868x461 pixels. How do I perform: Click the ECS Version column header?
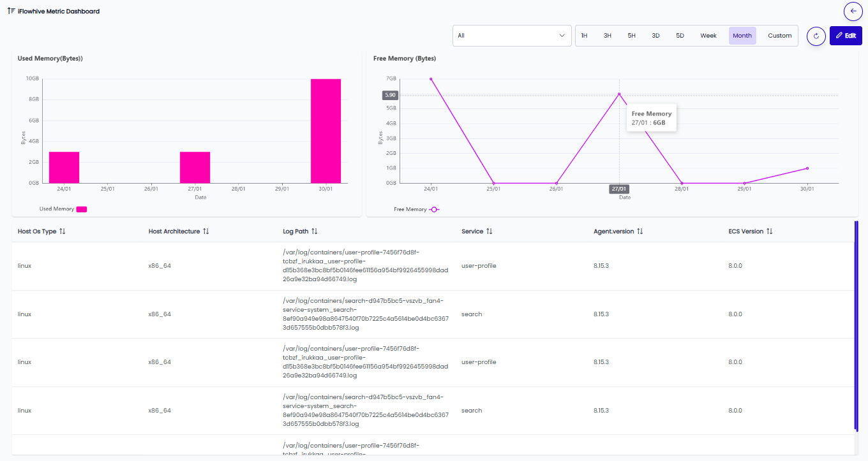[746, 231]
